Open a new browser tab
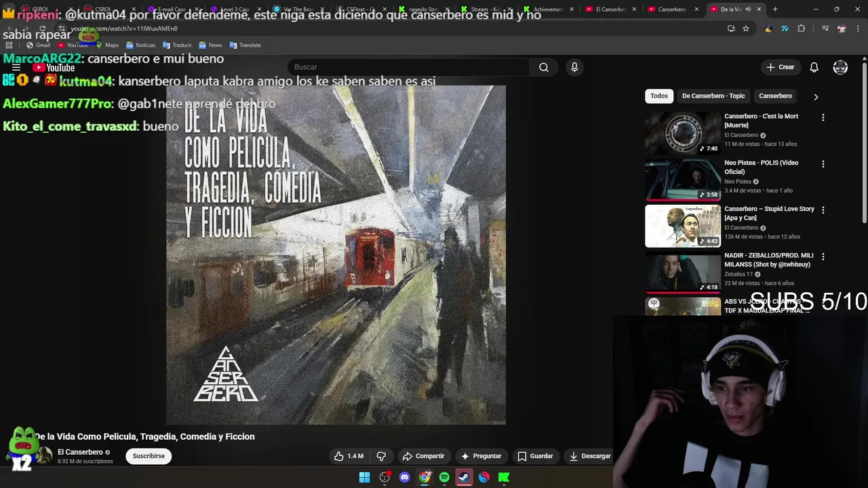 [775, 9]
